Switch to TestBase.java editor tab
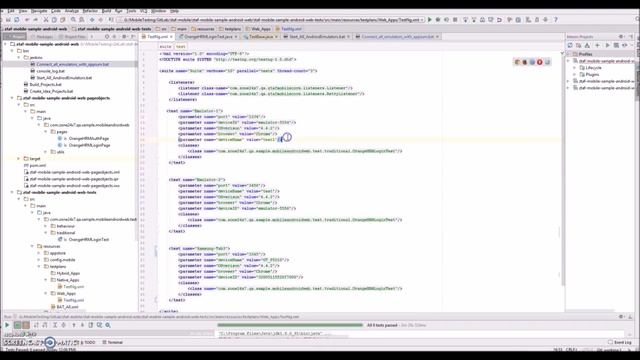The width and height of the screenshot is (640, 360). click(261, 37)
